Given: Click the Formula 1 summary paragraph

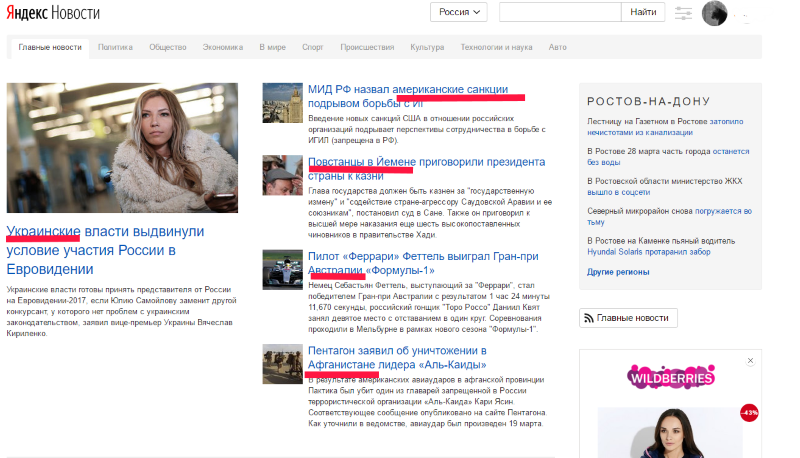Looking at the screenshot, I should pyautogui.click(x=429, y=307).
